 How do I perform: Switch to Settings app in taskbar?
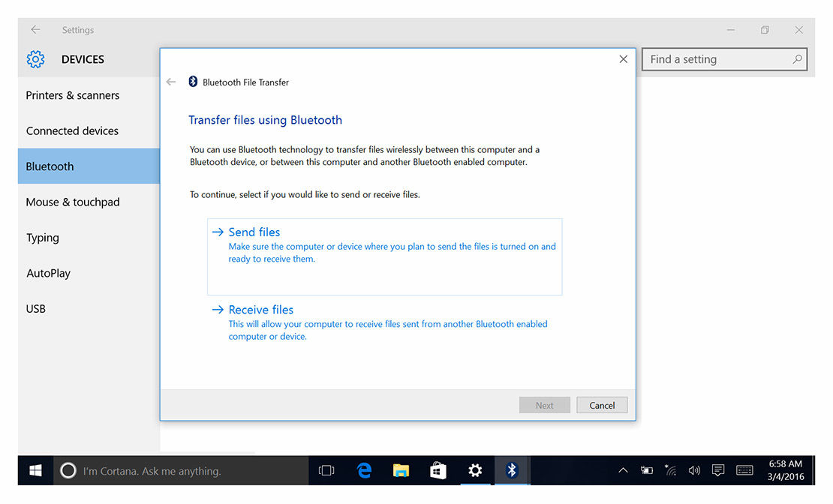pyautogui.click(x=475, y=470)
